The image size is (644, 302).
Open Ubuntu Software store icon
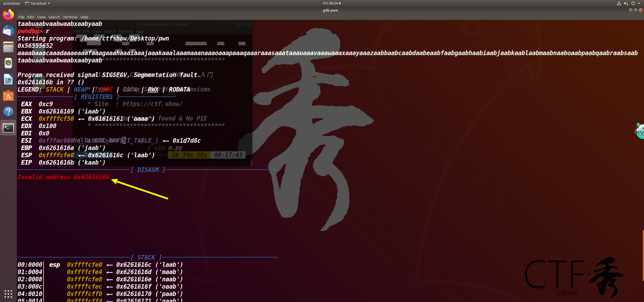point(8,96)
